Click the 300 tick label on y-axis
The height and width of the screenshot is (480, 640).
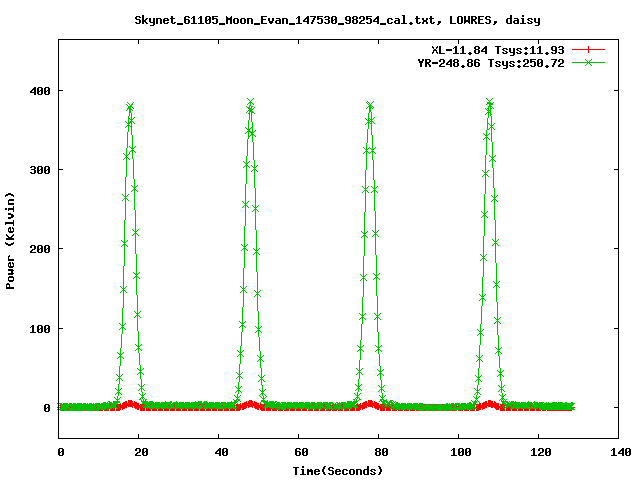point(40,170)
